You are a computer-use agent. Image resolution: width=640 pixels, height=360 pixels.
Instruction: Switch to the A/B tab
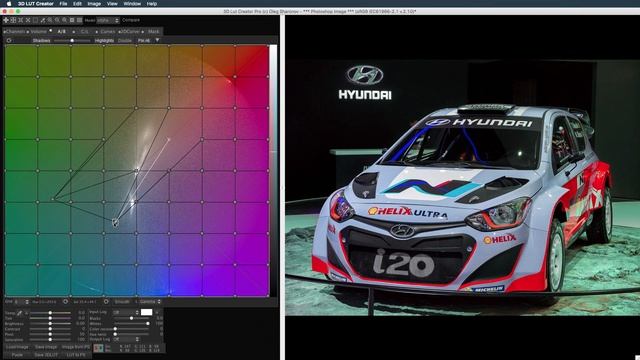pyautogui.click(x=61, y=31)
